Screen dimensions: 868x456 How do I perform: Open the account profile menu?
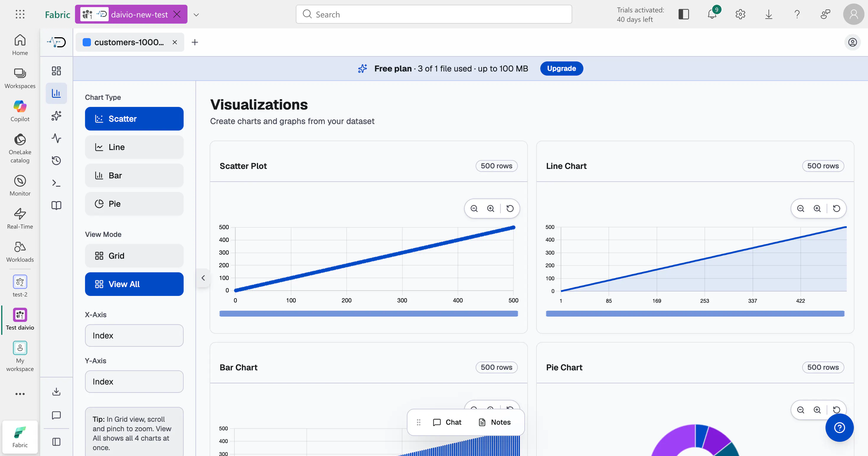[x=854, y=14]
